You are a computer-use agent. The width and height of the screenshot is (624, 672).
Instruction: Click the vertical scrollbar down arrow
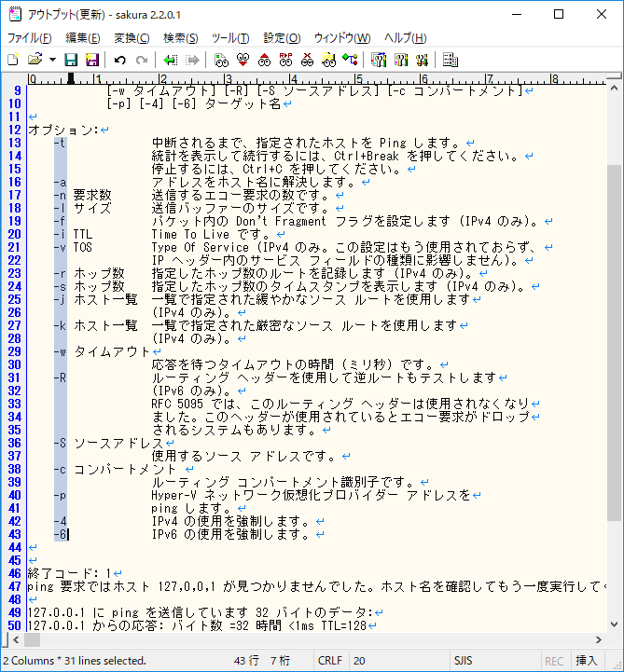point(614,624)
